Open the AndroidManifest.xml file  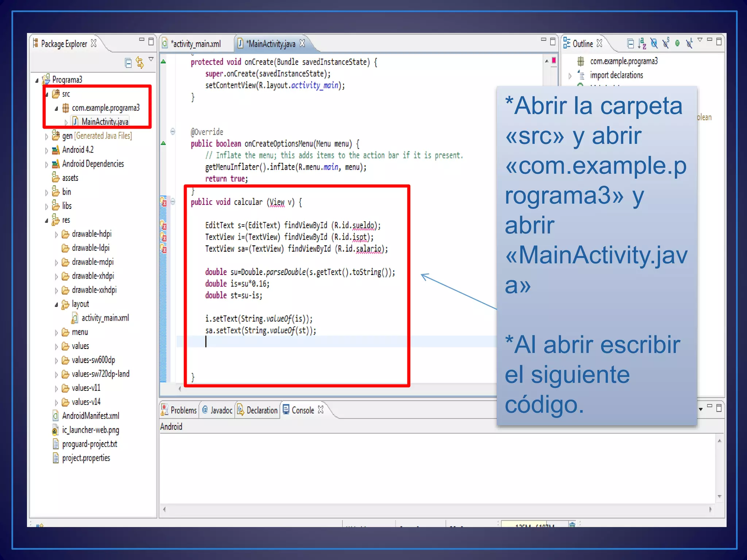pos(90,416)
